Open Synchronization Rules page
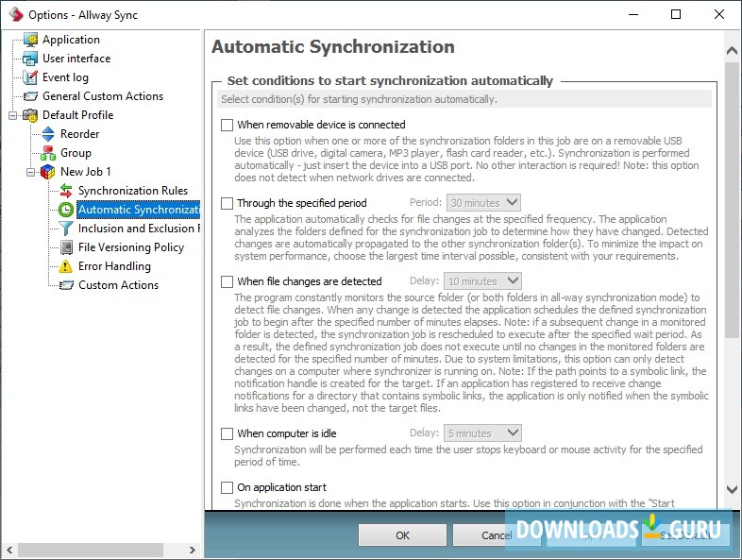742x560 pixels. 133,191
